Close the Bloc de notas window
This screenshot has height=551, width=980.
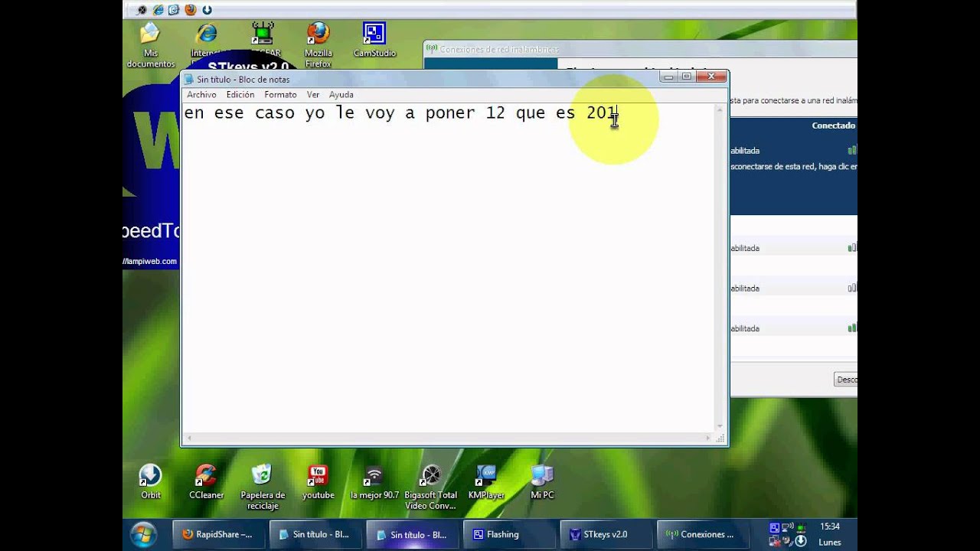coord(711,76)
